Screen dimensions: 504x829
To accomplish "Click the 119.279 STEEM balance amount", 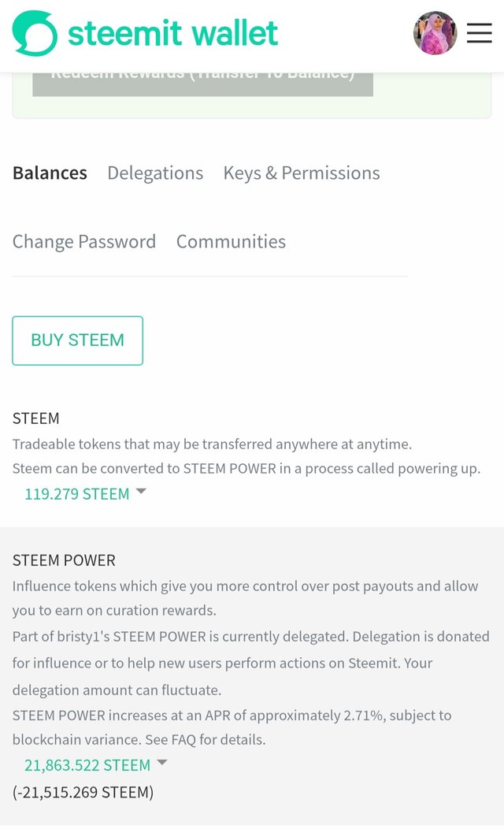I will coord(77,494).
